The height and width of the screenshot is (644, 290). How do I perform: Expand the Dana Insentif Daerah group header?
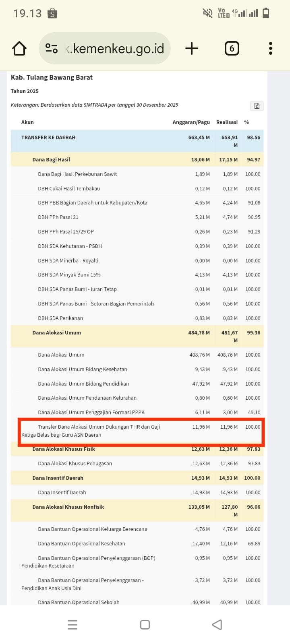tap(58, 478)
